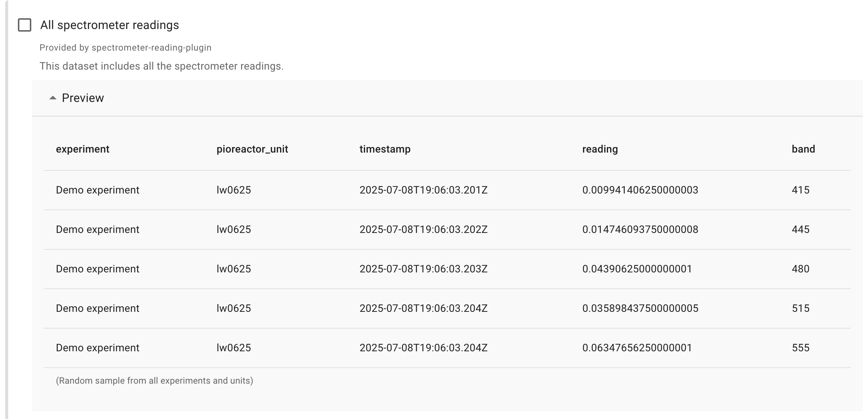Check the All spectrometer readings checkbox
868x419 pixels.
click(25, 25)
